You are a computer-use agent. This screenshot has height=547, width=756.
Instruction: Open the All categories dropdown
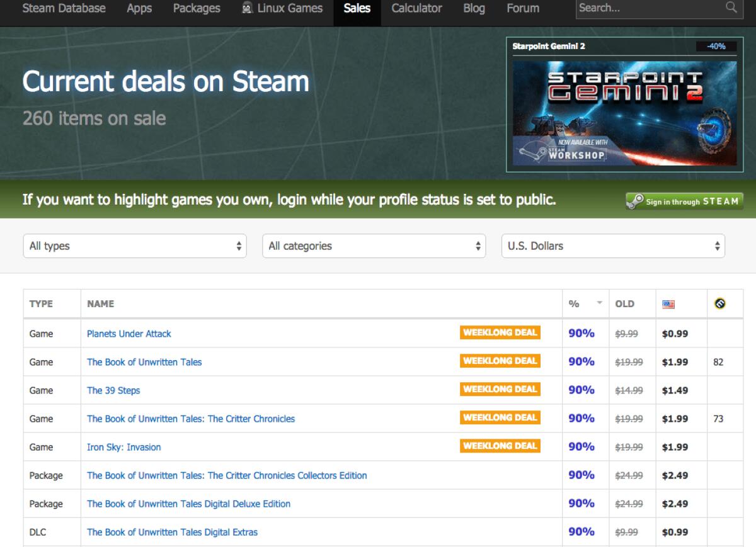[374, 246]
